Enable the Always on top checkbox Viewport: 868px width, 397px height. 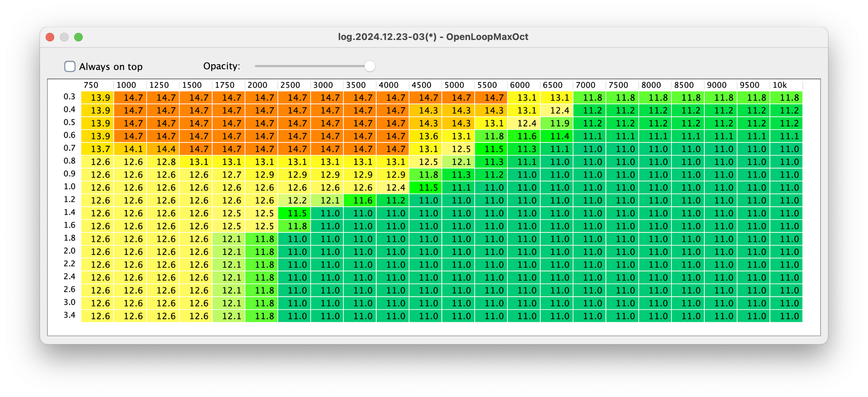pos(70,66)
